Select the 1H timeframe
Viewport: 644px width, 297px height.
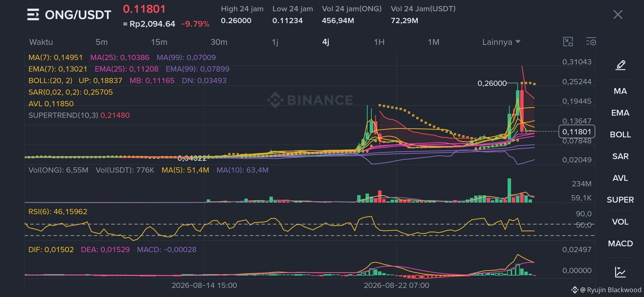(379, 42)
